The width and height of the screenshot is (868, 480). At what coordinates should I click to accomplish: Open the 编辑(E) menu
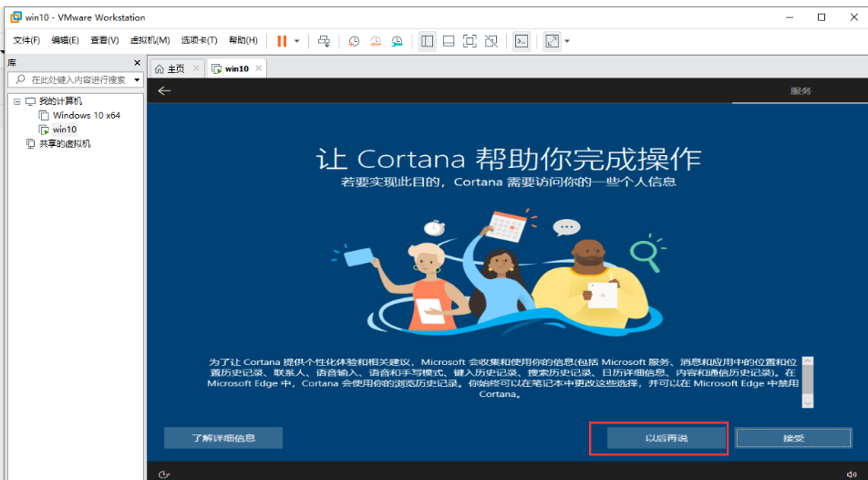pyautogui.click(x=65, y=40)
